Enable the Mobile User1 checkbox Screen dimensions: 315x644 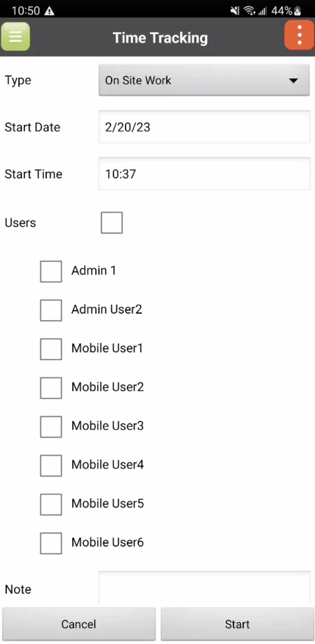[x=51, y=349]
